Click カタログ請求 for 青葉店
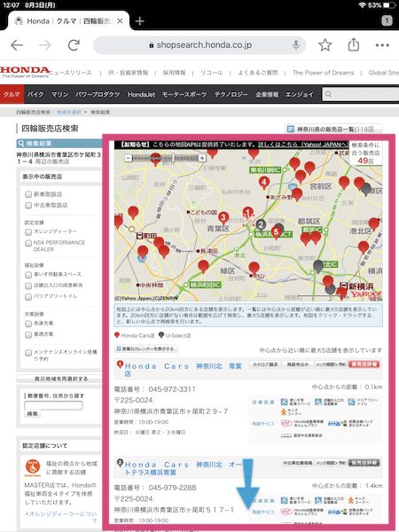Viewport: 399px width, 532px height. click(x=265, y=364)
